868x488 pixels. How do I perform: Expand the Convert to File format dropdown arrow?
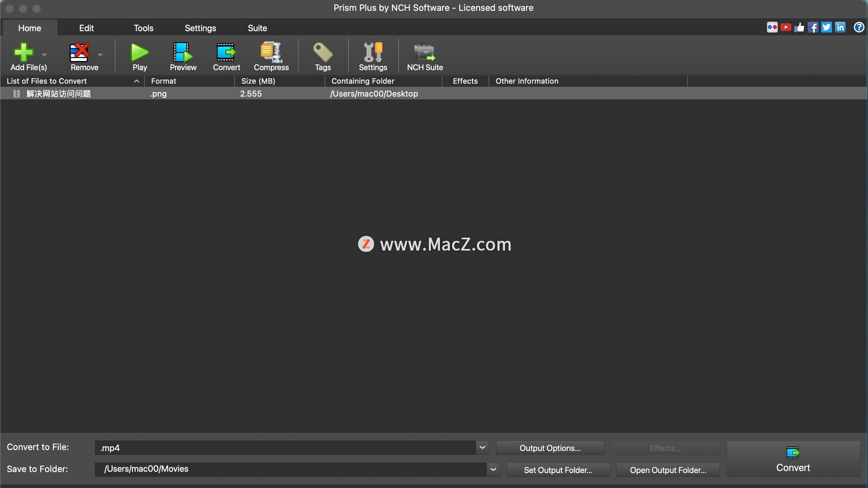482,448
